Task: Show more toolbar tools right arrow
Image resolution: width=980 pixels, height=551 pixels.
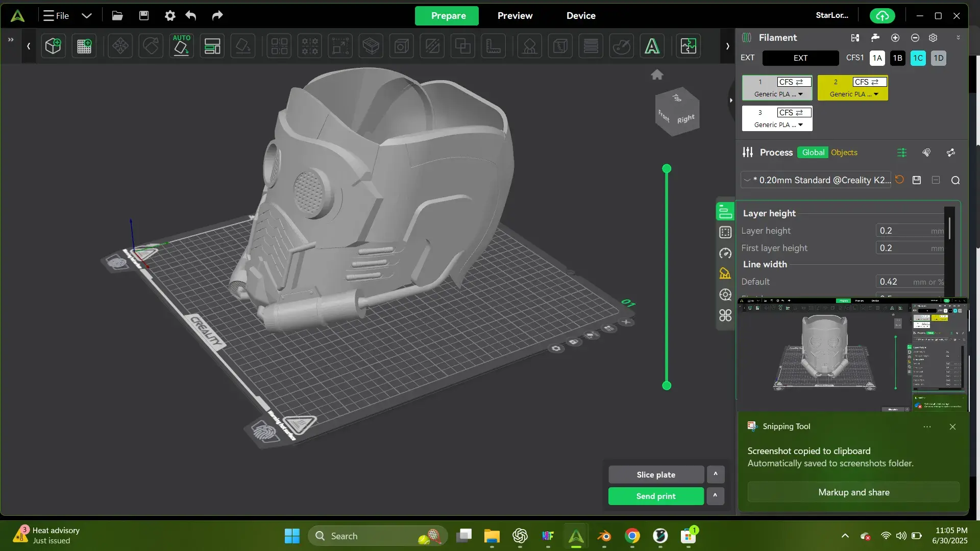Action: [x=728, y=46]
